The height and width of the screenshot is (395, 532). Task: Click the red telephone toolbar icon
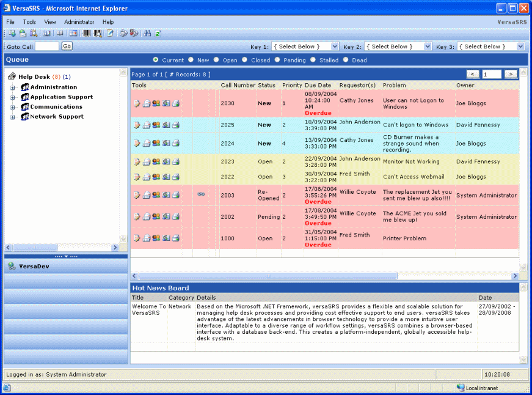(x=134, y=33)
